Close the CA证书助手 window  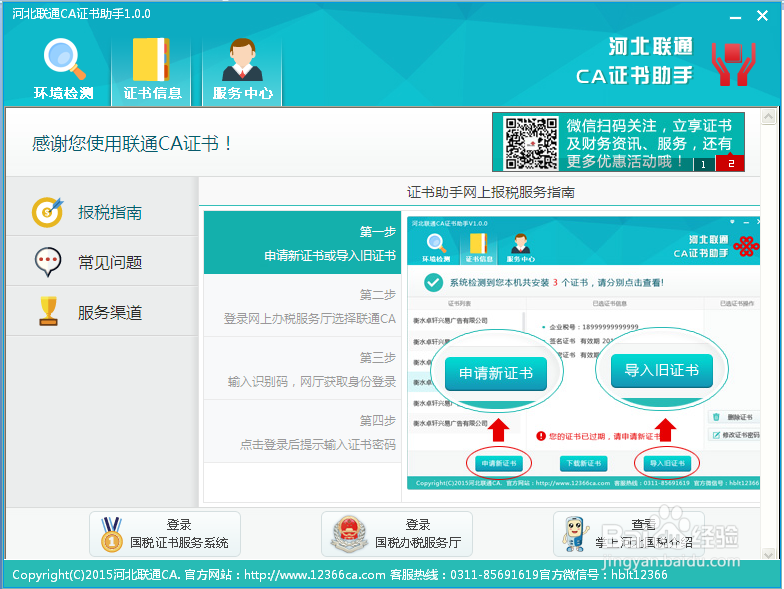pos(762,16)
